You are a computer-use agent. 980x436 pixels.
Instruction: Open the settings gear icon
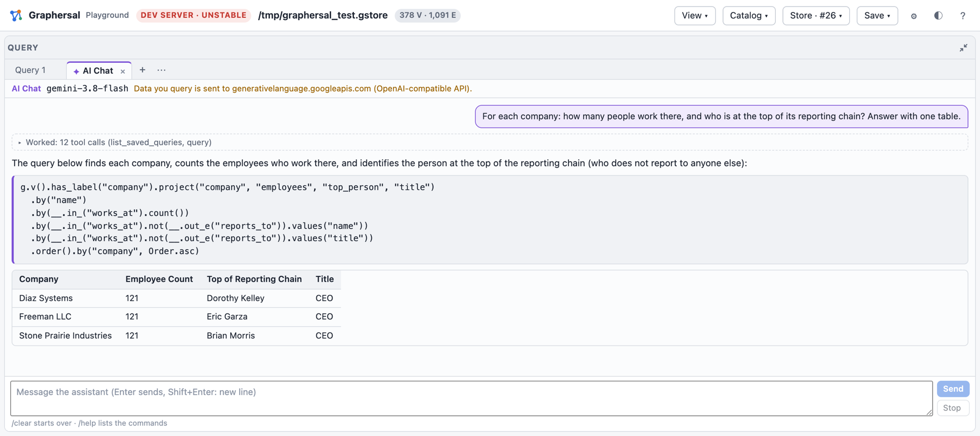914,16
